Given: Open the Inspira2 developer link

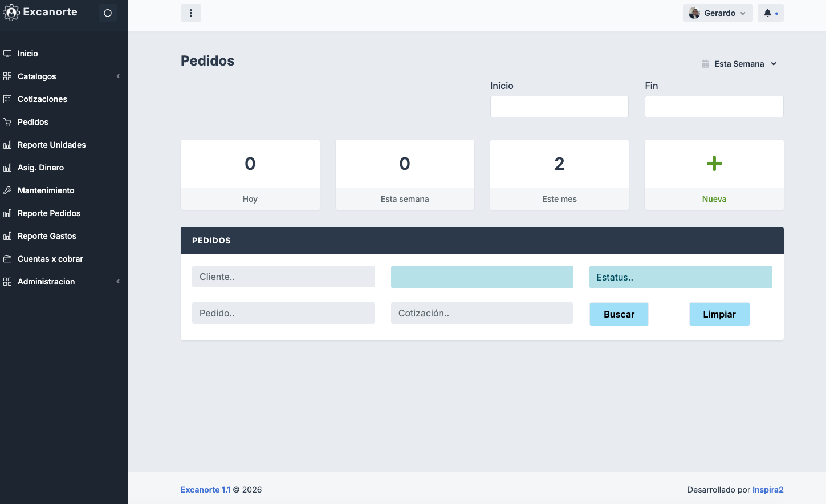Looking at the screenshot, I should click(x=768, y=490).
